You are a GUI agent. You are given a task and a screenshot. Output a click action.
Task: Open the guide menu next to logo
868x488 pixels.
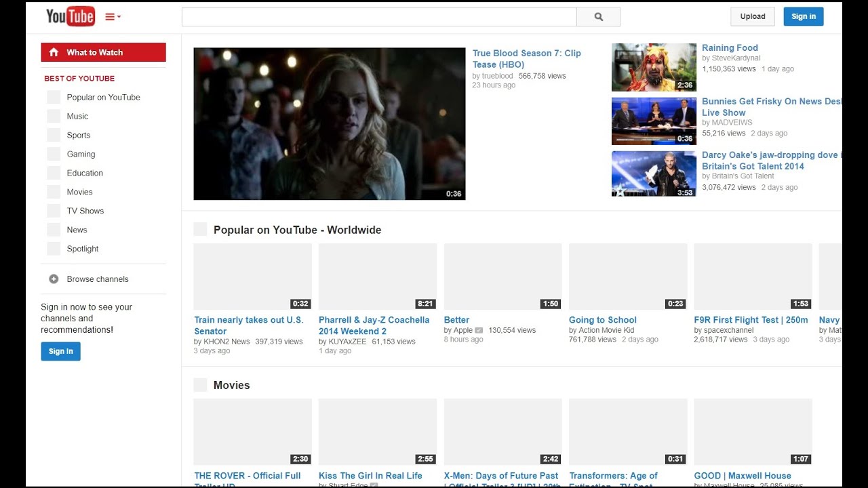(x=113, y=17)
